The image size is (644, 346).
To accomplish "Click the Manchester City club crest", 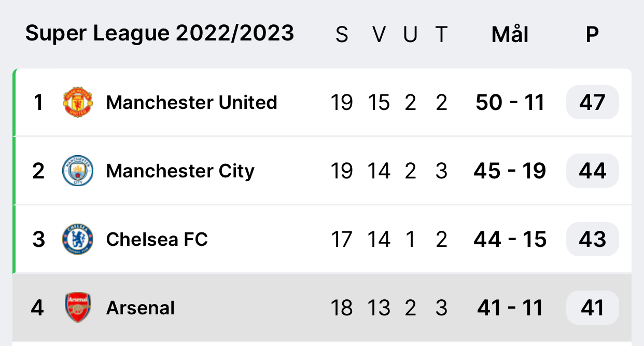I will (x=78, y=171).
